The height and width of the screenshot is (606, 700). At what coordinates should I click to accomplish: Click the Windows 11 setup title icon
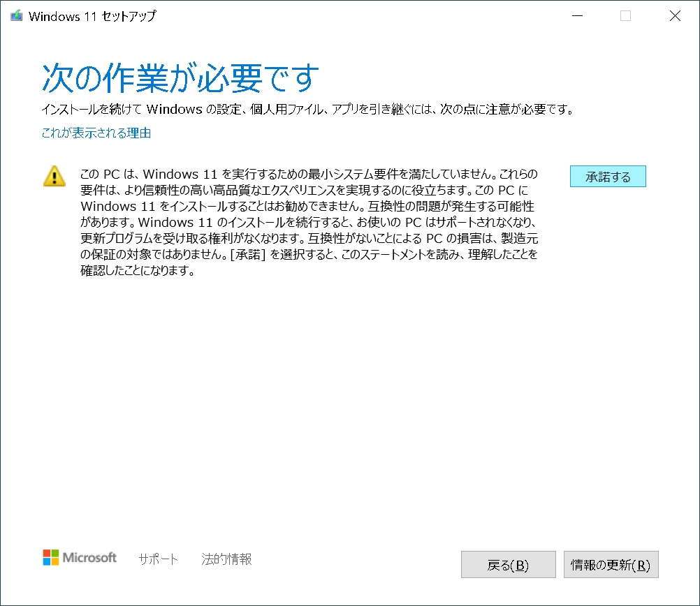click(x=17, y=16)
